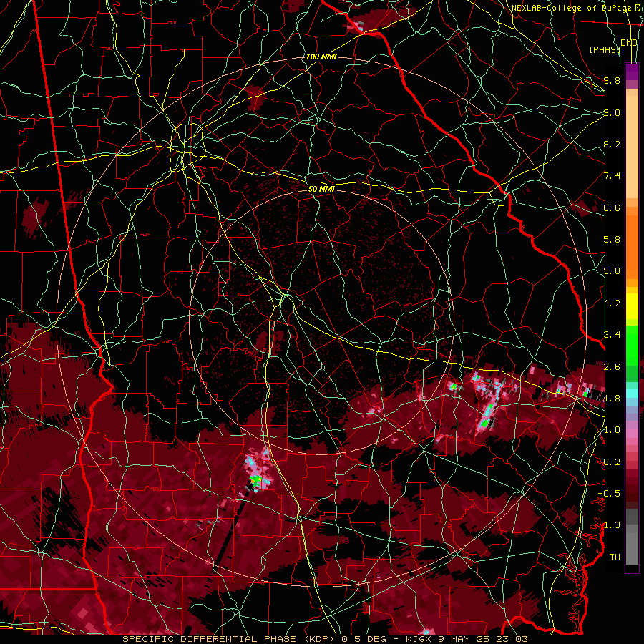Screen dimensions: 644x644
Task: Click the 9.0 value on the color scale
Action: (612, 112)
